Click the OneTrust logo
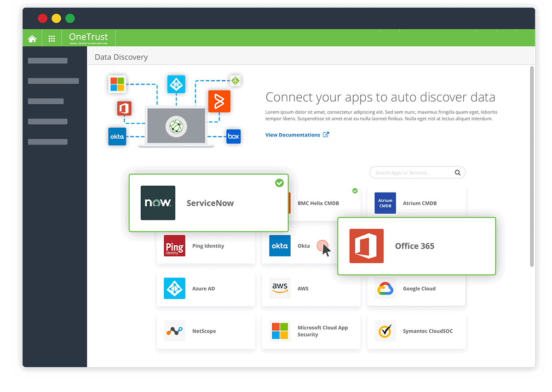Screen dimensions: 552x392 [x=88, y=38]
